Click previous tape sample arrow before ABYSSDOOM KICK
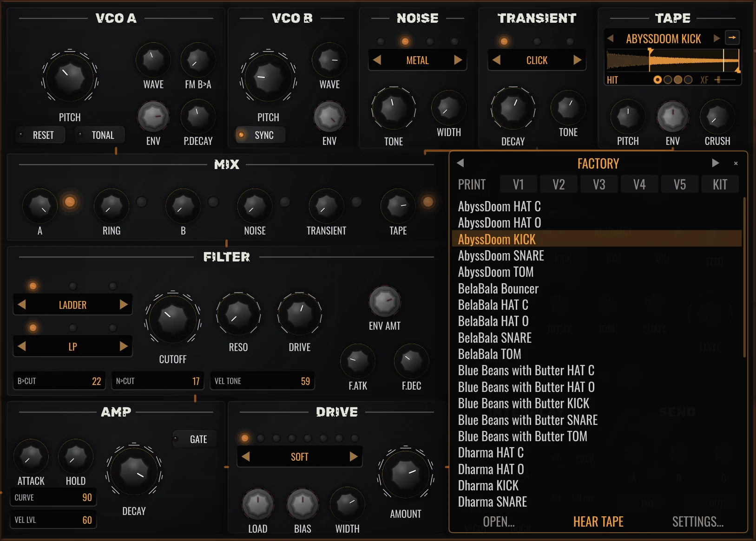Viewport: 756px width, 541px height. click(611, 38)
